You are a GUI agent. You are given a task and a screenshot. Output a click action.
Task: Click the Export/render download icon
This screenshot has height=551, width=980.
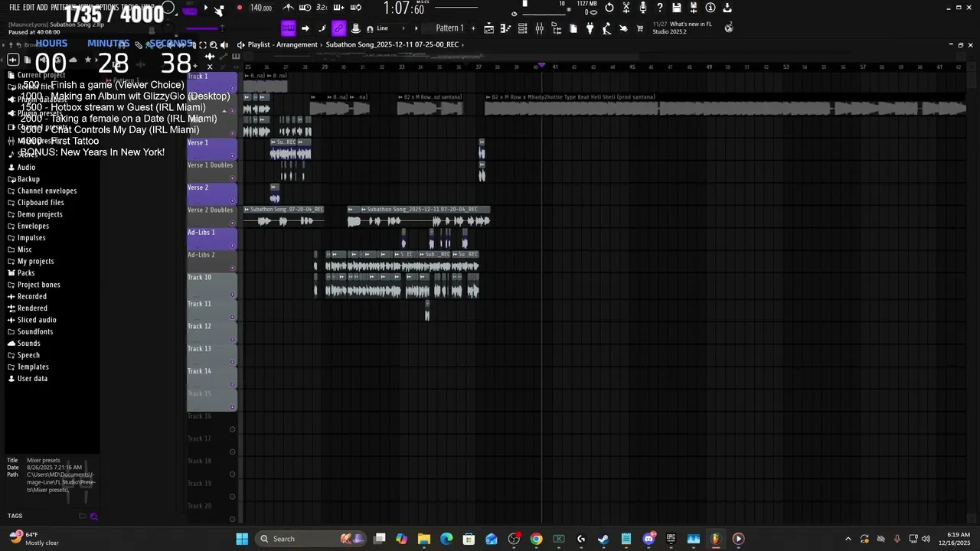click(x=727, y=8)
